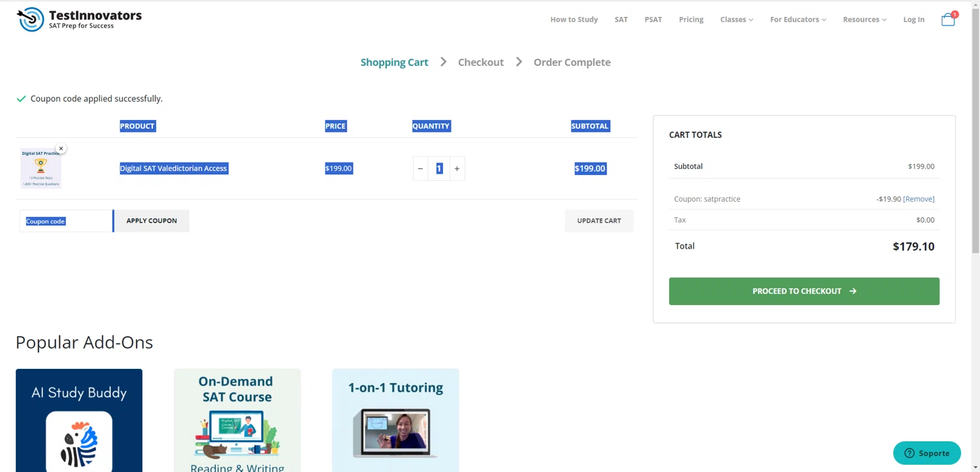Open the AI Study Buddy add-on card
980x472 pixels.
(79, 420)
